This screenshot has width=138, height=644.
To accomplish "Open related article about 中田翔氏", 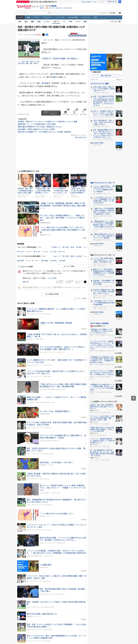I will click(x=47, y=122).
